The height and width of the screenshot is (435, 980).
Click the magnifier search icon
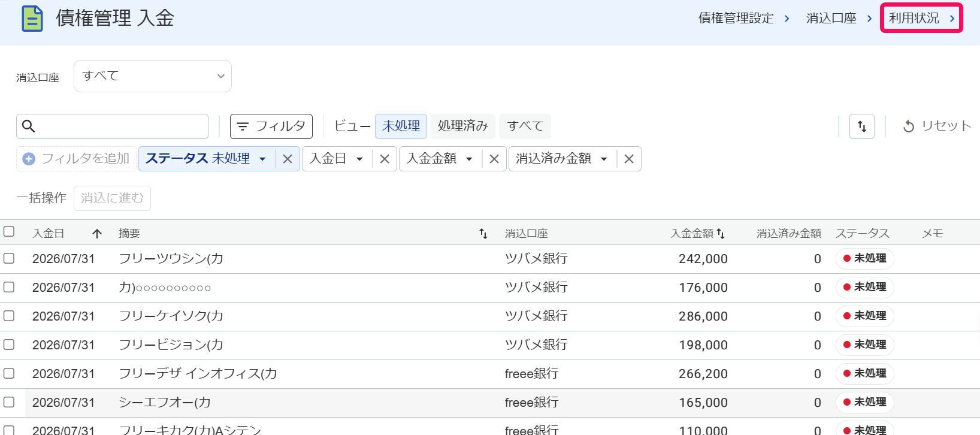tap(28, 126)
